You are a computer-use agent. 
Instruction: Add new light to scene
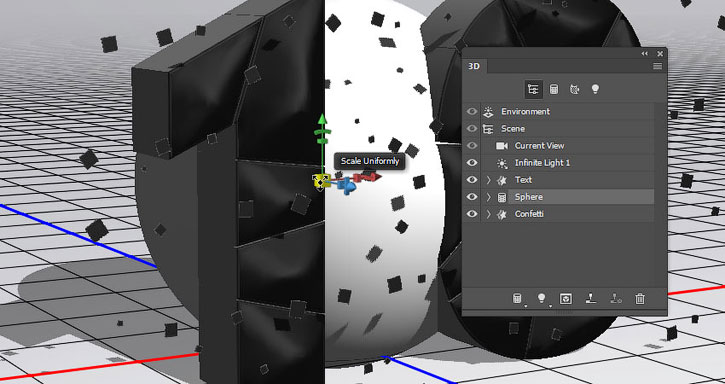(542, 298)
